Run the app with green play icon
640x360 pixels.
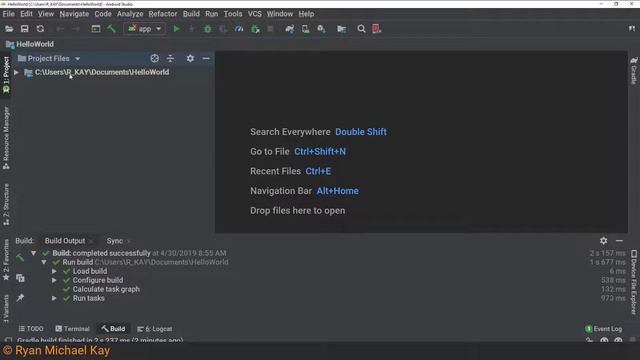click(x=176, y=29)
